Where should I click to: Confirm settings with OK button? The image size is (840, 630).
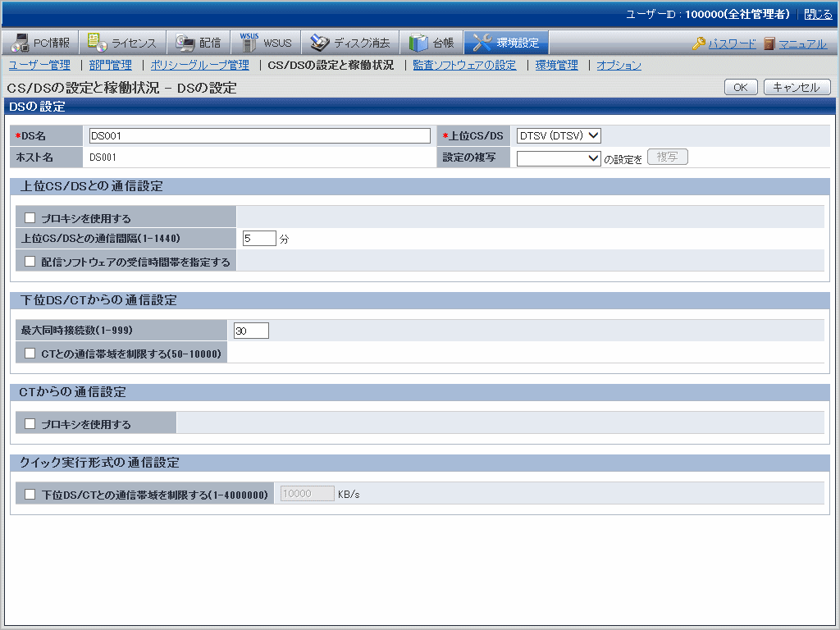click(741, 87)
